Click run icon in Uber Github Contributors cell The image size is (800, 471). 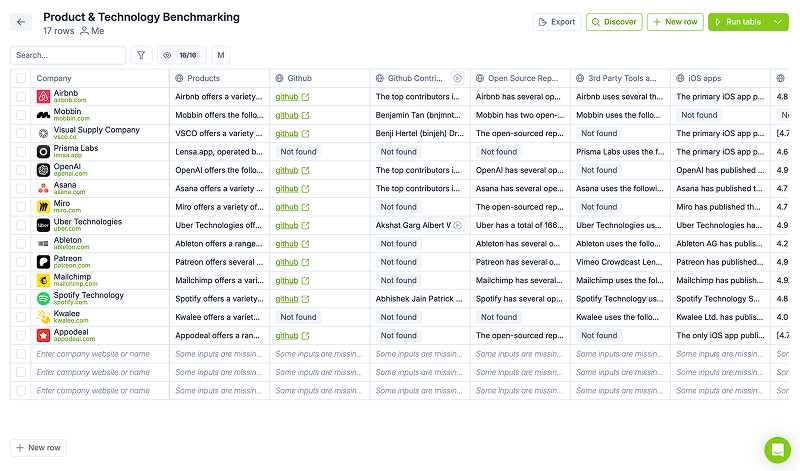tap(458, 225)
